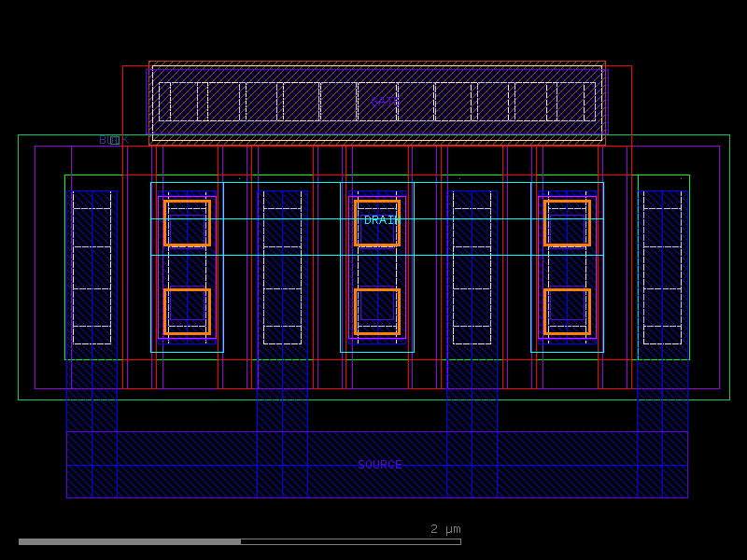Select the DRAIN text label

382,220
